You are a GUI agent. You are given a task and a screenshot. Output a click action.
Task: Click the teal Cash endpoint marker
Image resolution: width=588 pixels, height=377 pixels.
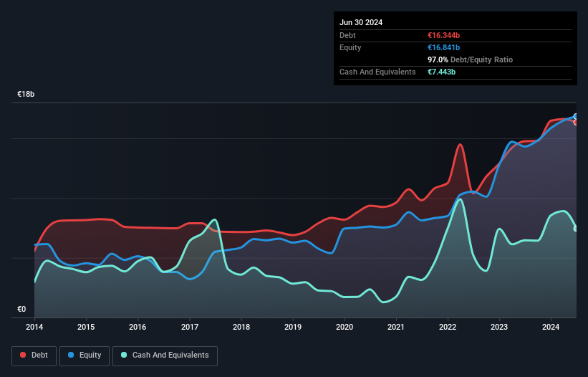tap(576, 228)
